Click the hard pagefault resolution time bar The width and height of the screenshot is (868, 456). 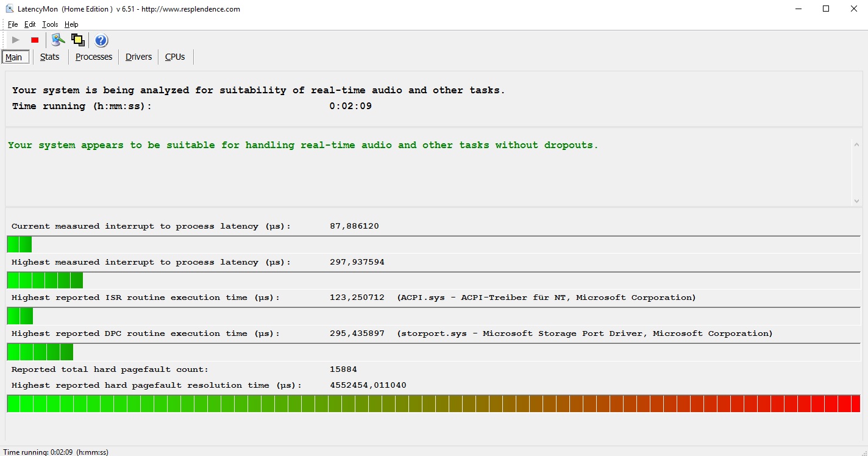click(433, 404)
